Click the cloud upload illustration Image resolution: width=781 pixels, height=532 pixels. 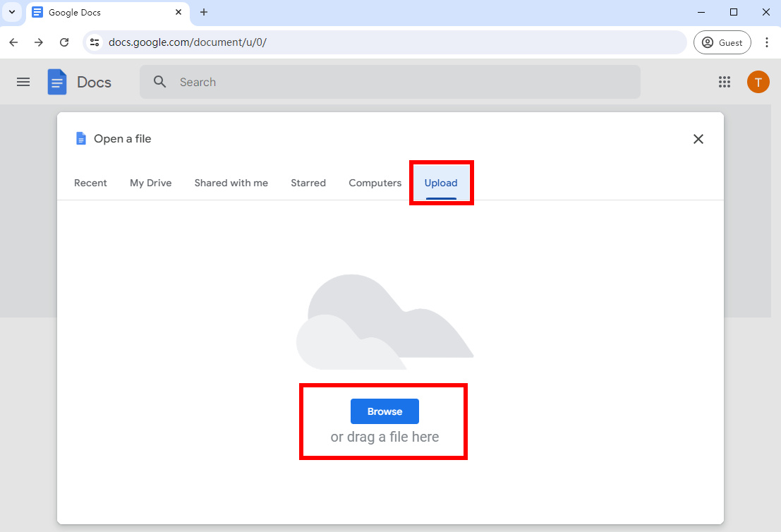coord(385,322)
